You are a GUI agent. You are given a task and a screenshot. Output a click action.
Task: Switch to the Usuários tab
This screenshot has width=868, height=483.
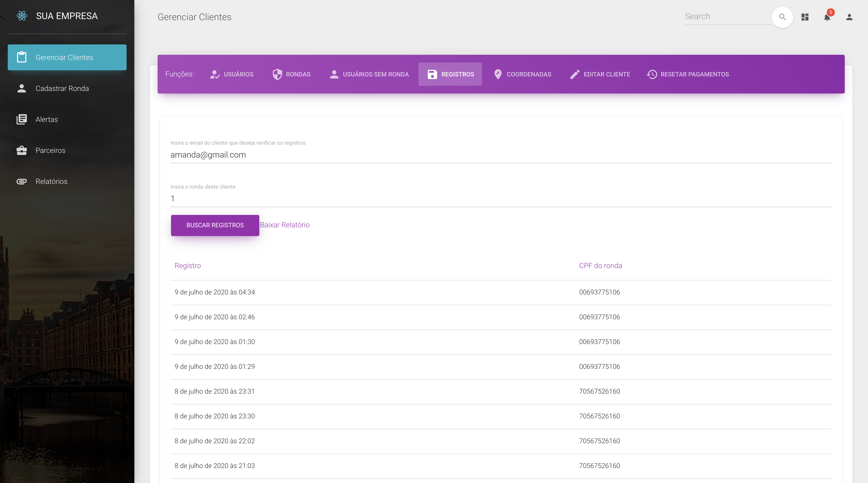(231, 74)
